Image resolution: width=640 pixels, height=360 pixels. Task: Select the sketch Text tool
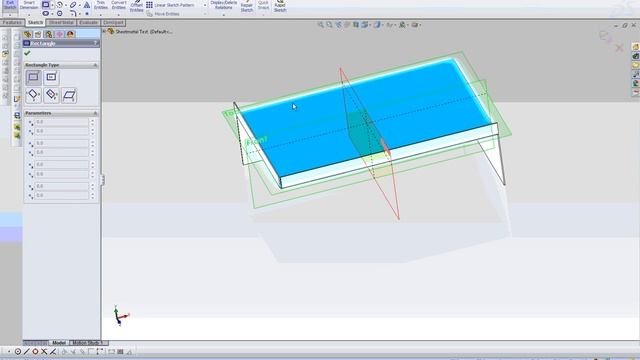(87, 5)
